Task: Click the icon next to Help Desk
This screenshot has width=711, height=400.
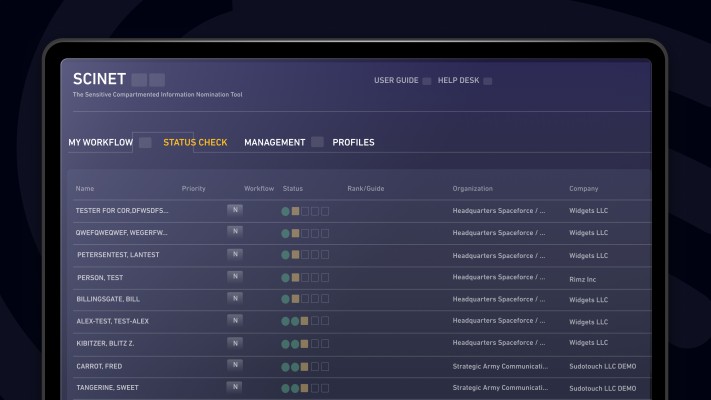Action: coord(488,81)
